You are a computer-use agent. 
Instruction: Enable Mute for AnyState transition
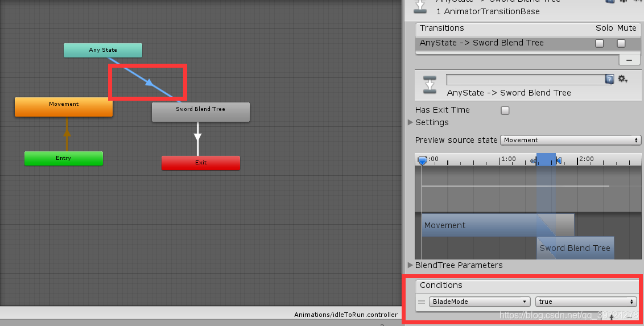pyautogui.click(x=621, y=43)
